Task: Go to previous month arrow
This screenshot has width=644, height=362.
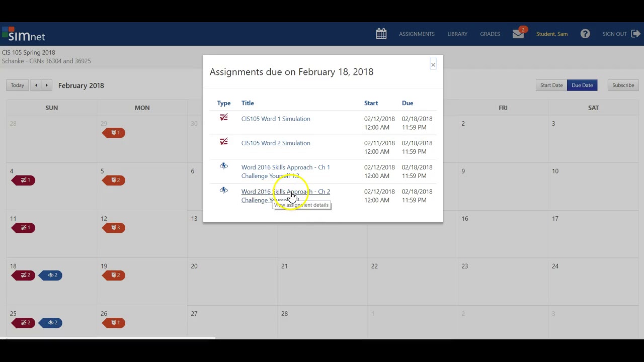Action: (36, 85)
